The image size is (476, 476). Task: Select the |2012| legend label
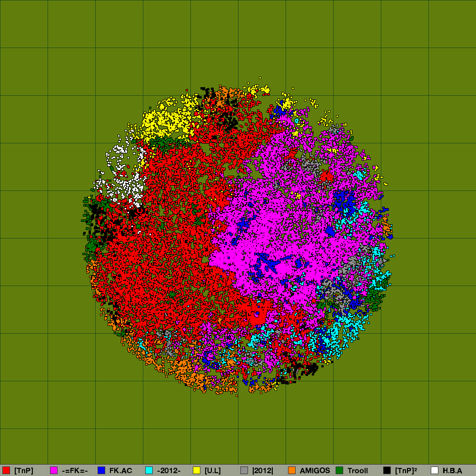[x=263, y=471]
